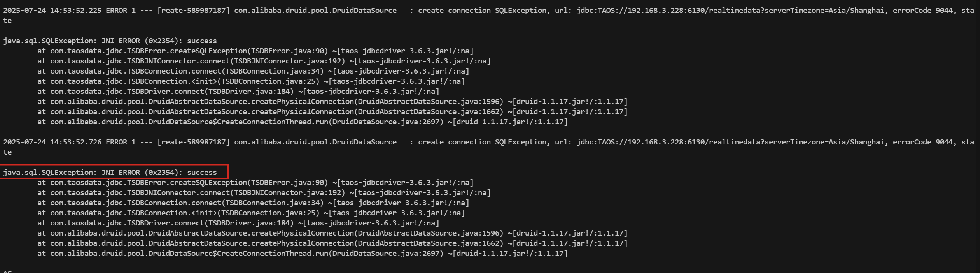
Task: Click TSDBError.java:90 in the first stack trace
Action: (289, 51)
